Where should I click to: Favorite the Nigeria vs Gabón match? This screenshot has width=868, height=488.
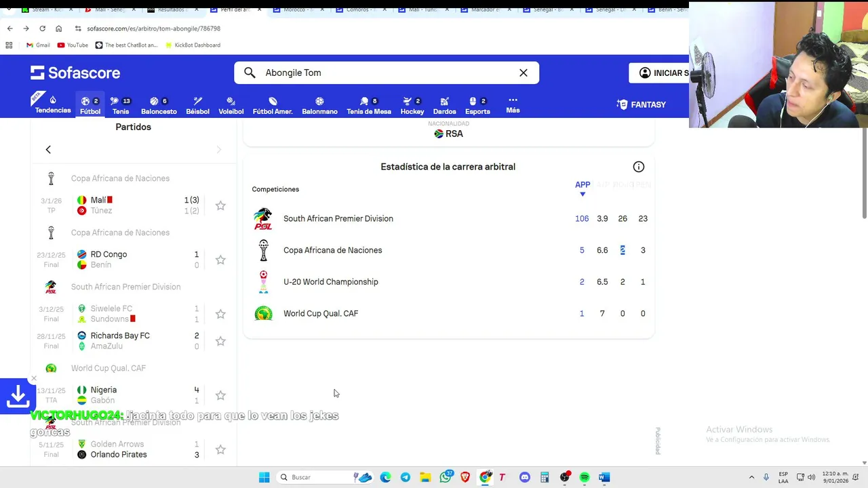220,395
